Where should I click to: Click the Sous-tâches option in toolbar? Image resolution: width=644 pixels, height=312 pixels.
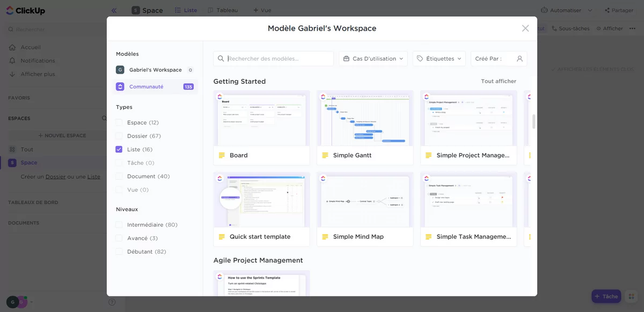[x=570, y=28]
